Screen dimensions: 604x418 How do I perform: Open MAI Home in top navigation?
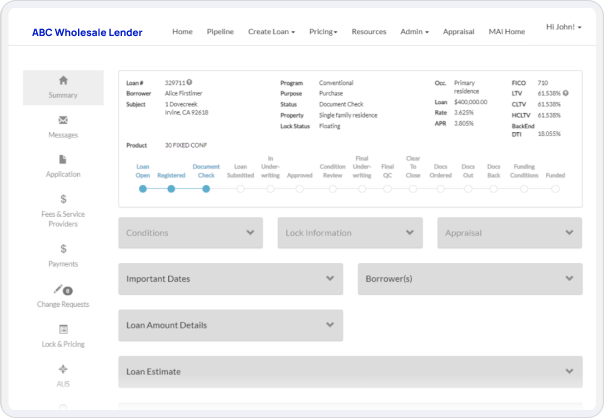tap(507, 32)
